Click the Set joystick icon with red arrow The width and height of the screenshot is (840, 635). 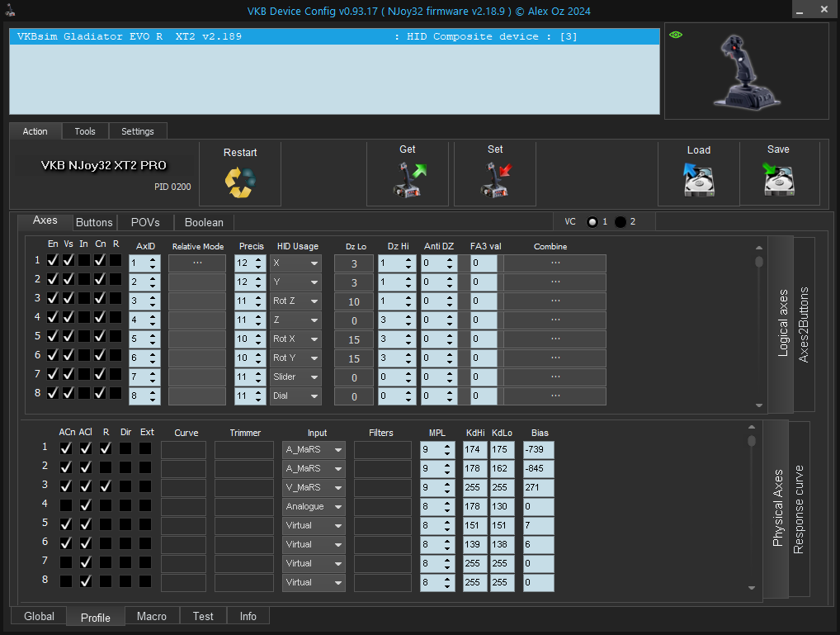[496, 180]
